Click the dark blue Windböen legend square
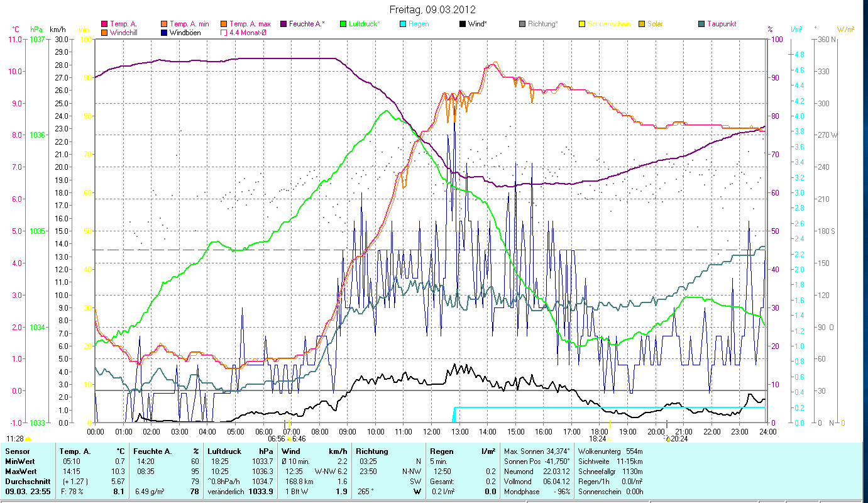The width and height of the screenshot is (868, 503). click(163, 32)
